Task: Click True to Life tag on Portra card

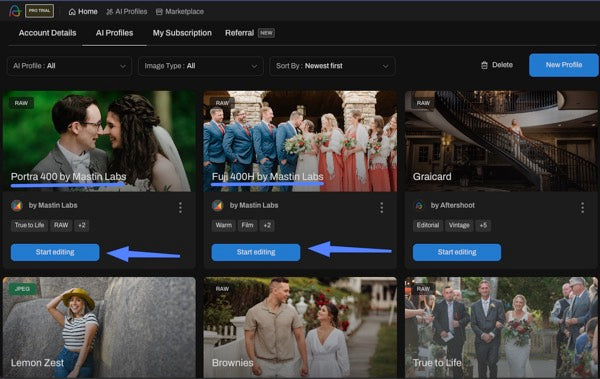Action: (x=29, y=225)
